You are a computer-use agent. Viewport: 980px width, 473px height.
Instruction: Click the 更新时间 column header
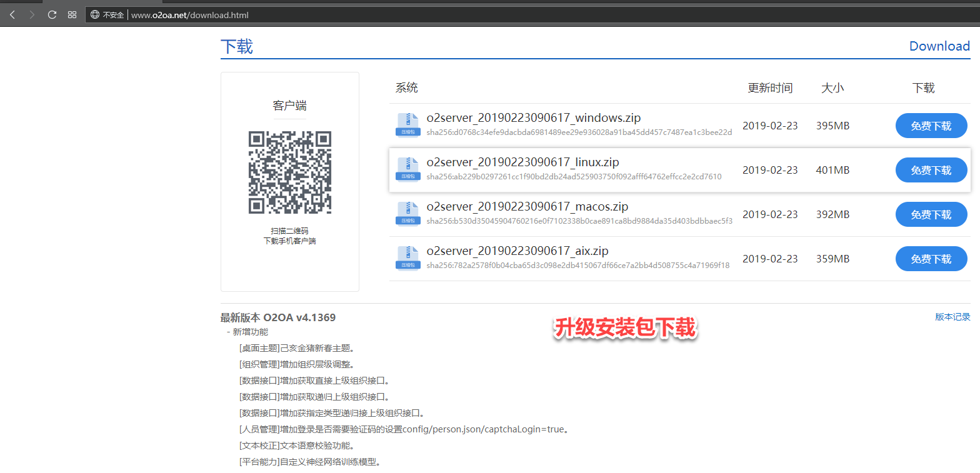tap(770, 88)
